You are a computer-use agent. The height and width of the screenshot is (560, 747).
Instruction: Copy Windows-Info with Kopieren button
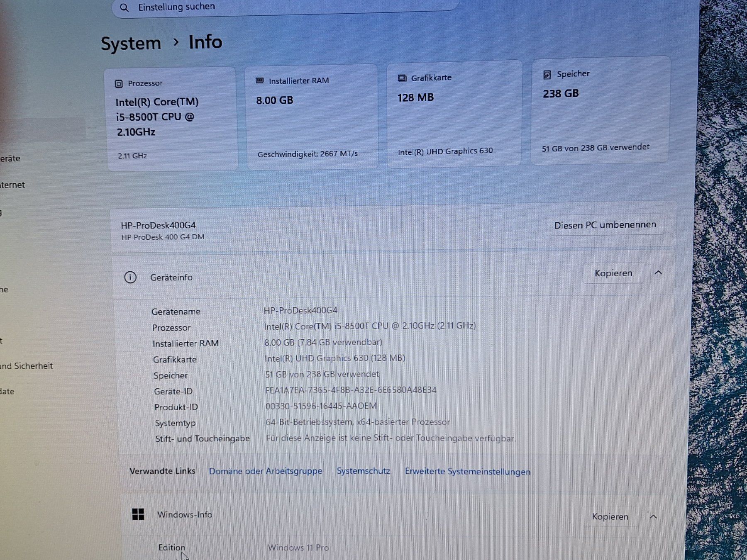pyautogui.click(x=610, y=516)
